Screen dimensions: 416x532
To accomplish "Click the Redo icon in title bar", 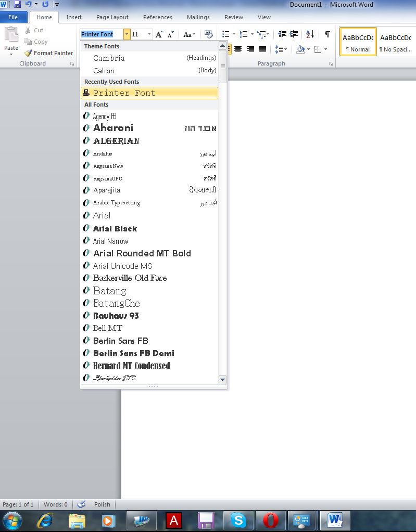I will coord(45,4).
